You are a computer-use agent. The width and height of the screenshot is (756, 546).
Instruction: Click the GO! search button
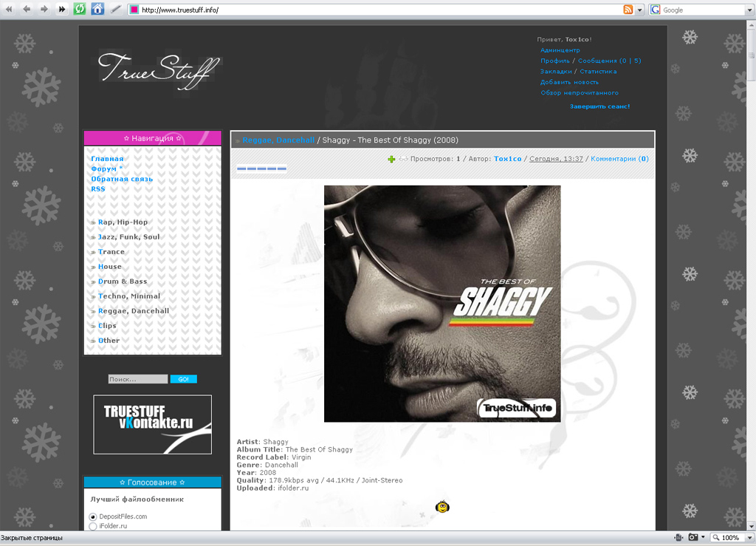183,379
